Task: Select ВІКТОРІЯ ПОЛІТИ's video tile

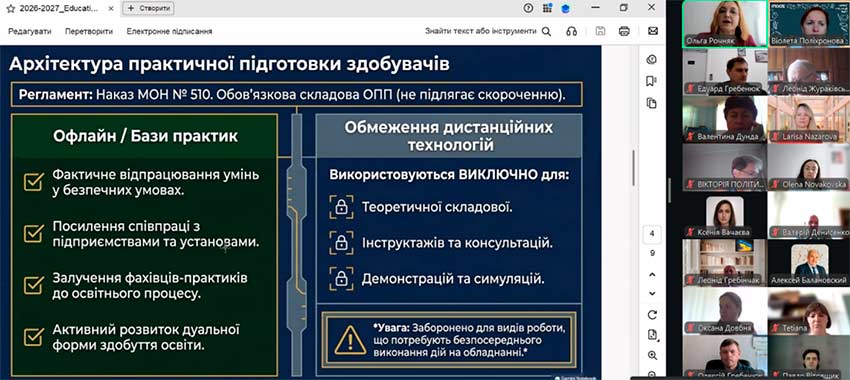Action: [725, 167]
